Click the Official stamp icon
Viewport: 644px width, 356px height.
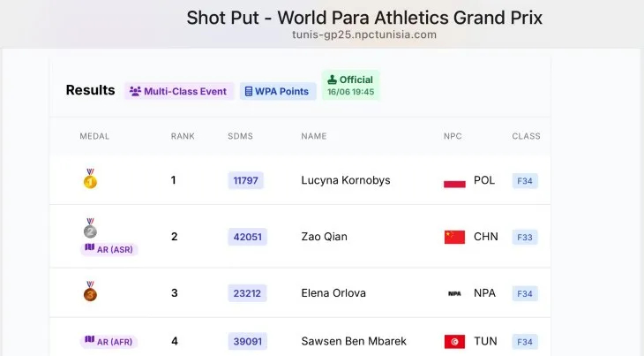point(333,80)
